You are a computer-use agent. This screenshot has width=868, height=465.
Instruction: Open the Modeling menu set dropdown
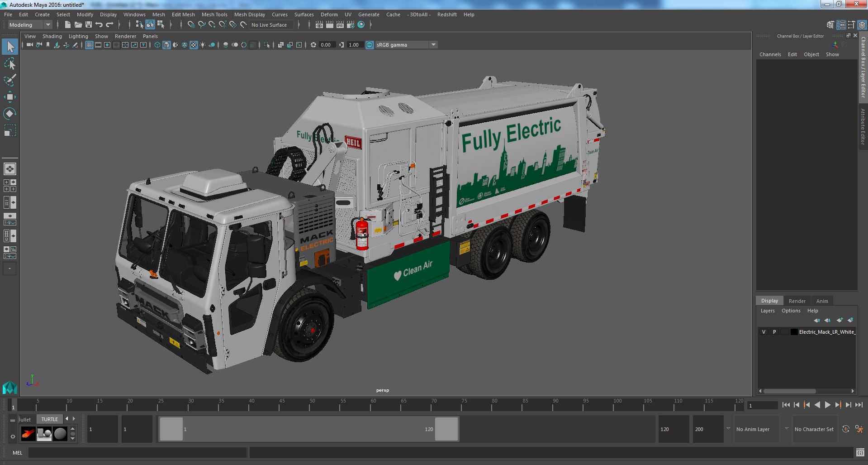click(x=30, y=25)
